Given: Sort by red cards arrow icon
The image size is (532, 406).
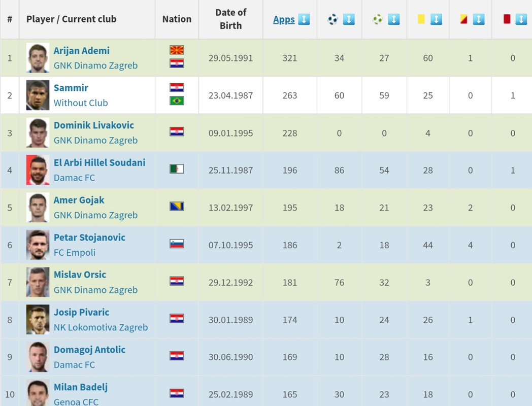Looking at the screenshot, I should coord(521,19).
